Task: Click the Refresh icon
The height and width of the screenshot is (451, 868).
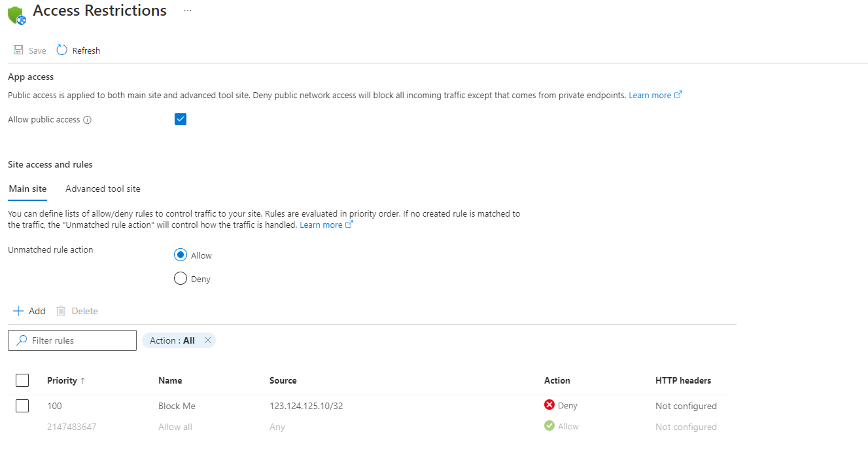Action: click(61, 50)
